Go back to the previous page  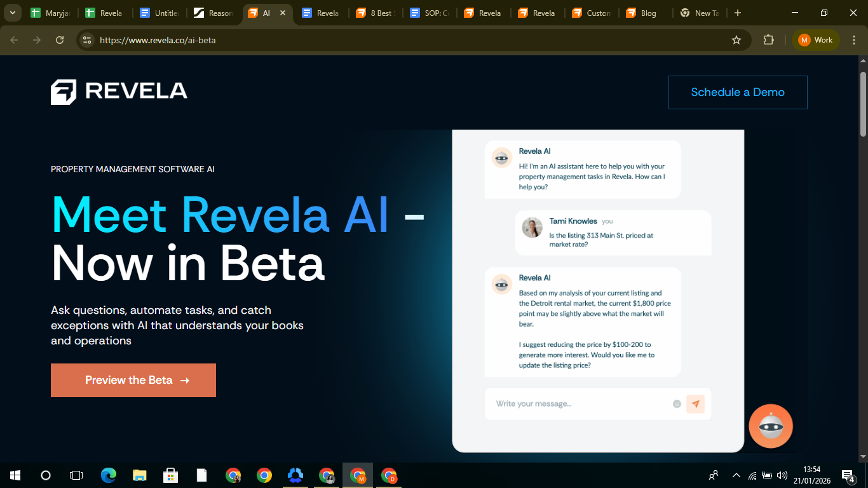pyautogui.click(x=14, y=40)
